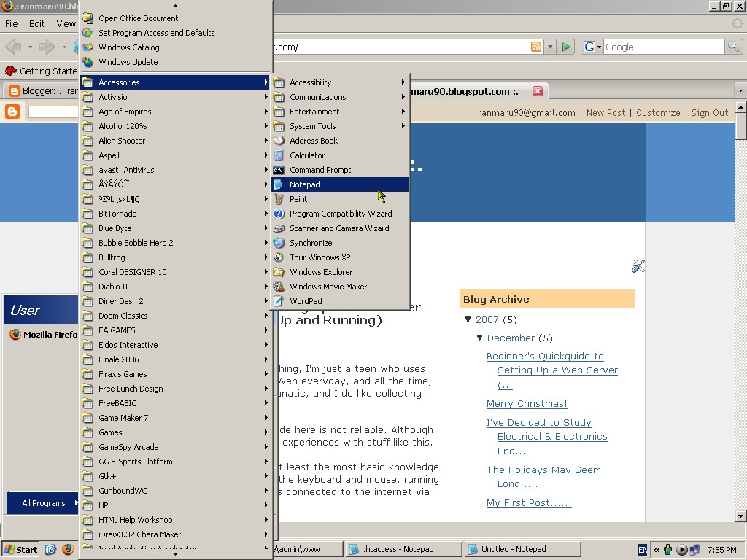Click the Set Program Access and Defaults icon

[88, 33]
